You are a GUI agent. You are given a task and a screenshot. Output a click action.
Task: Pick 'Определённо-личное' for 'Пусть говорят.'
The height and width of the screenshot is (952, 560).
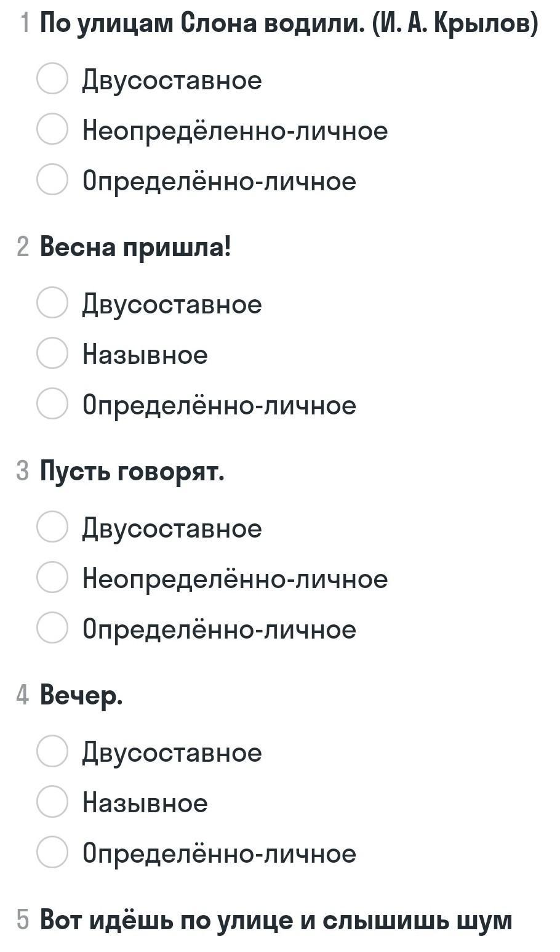click(x=52, y=629)
